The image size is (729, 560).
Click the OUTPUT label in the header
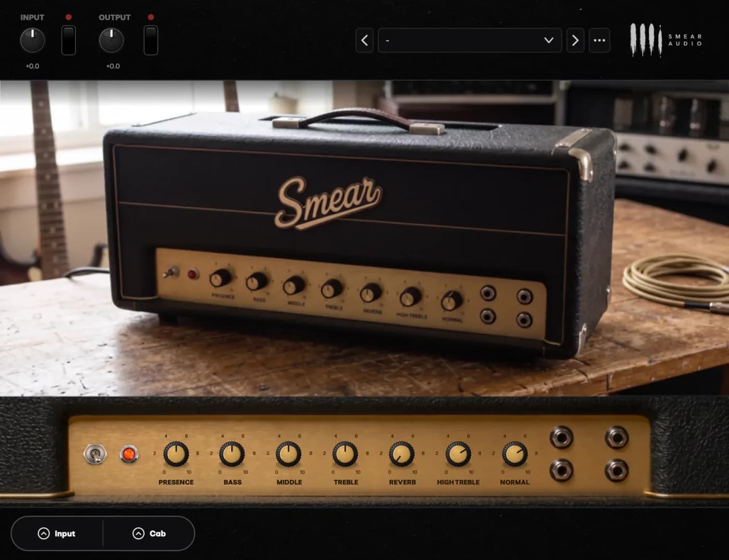click(x=115, y=17)
